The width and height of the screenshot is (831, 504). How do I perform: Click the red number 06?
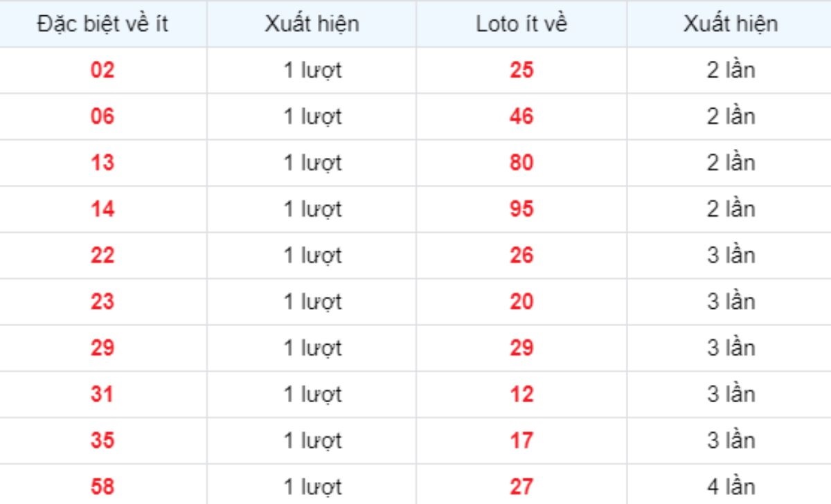[102, 117]
